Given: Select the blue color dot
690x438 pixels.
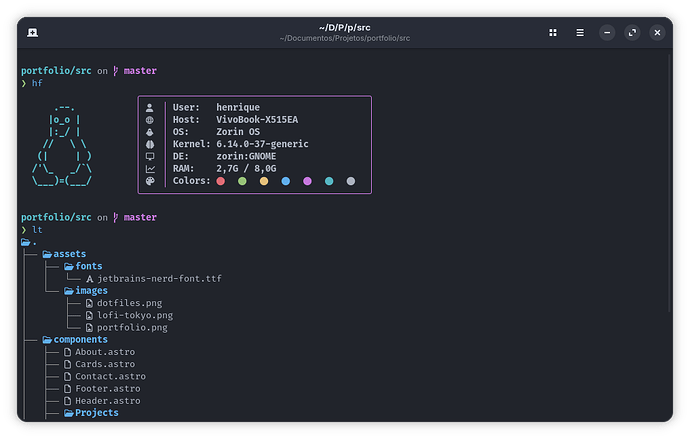Looking at the screenshot, I should tap(285, 182).
